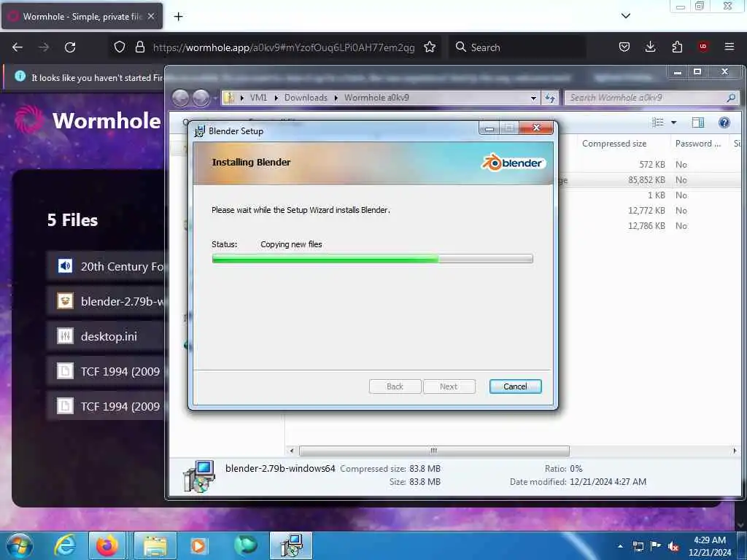Click the last TCF 1994 file
The width and height of the screenshot is (747, 560).
(x=106, y=406)
